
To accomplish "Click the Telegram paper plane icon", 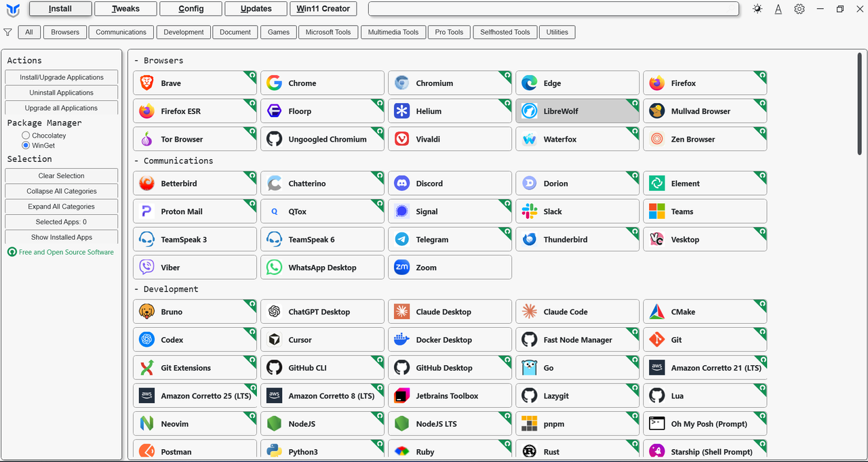I will (401, 240).
